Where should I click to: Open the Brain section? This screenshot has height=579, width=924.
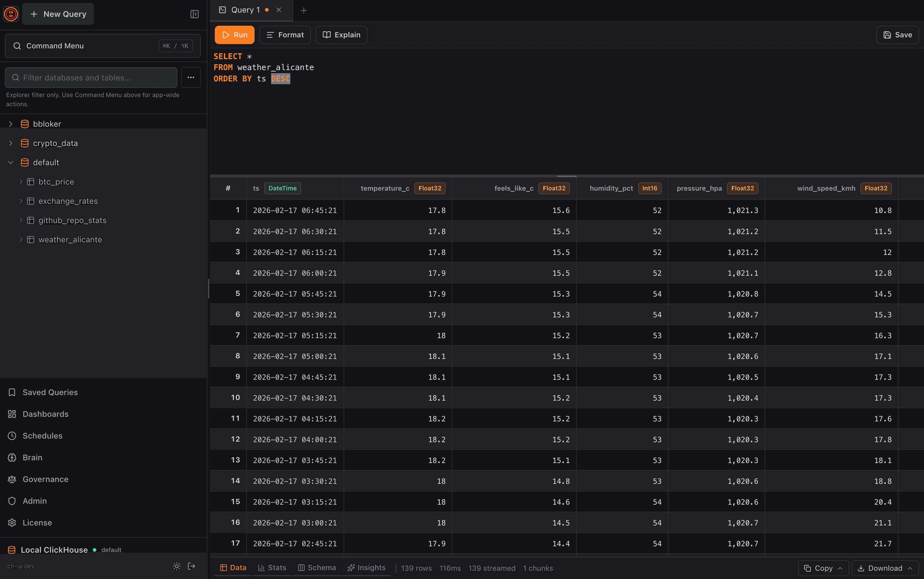click(x=32, y=457)
